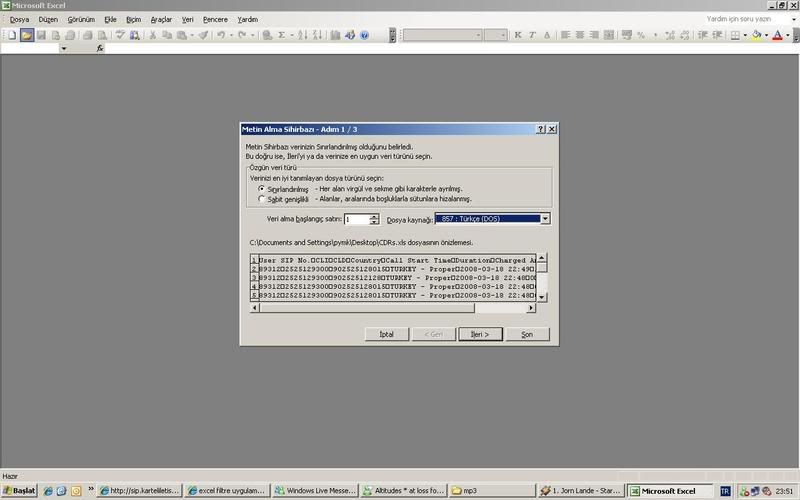Viewport: 800px width, 500px height.
Task: Open the AutoSum dropdown arrow
Action: [291, 35]
